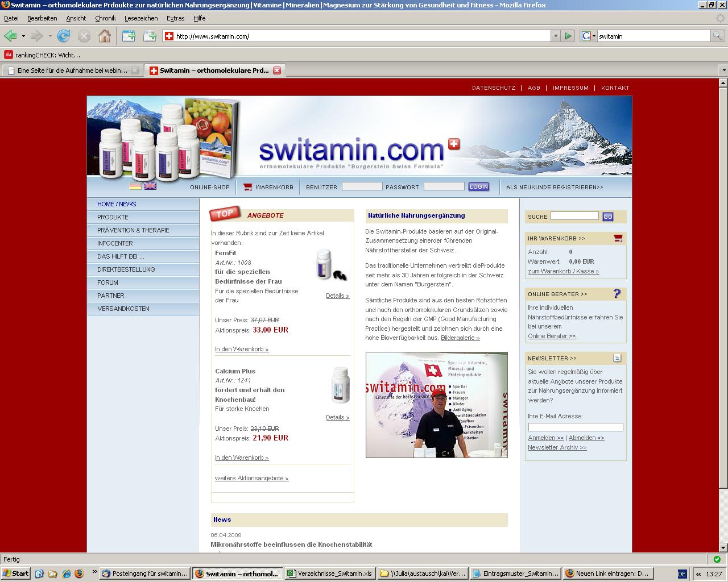The width and height of the screenshot is (728, 582).
Task: Open the Ansicht menu
Action: [76, 18]
